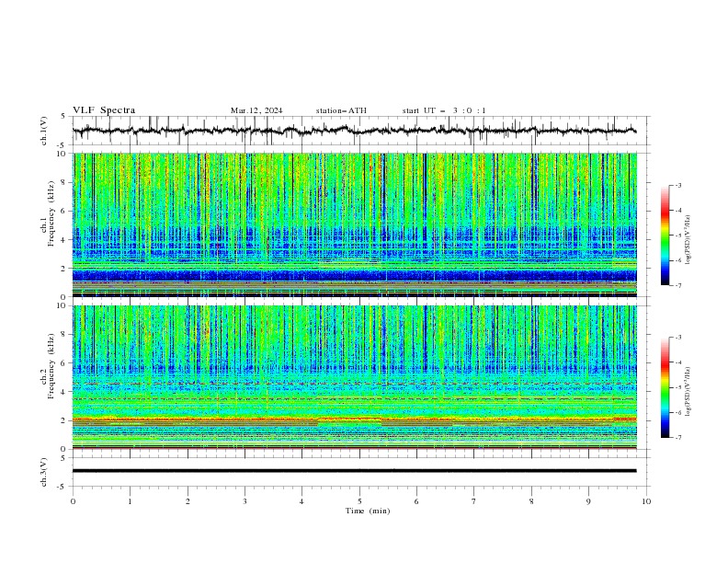
Task: Click the "VLF Spectra" title text
Action: [104, 110]
